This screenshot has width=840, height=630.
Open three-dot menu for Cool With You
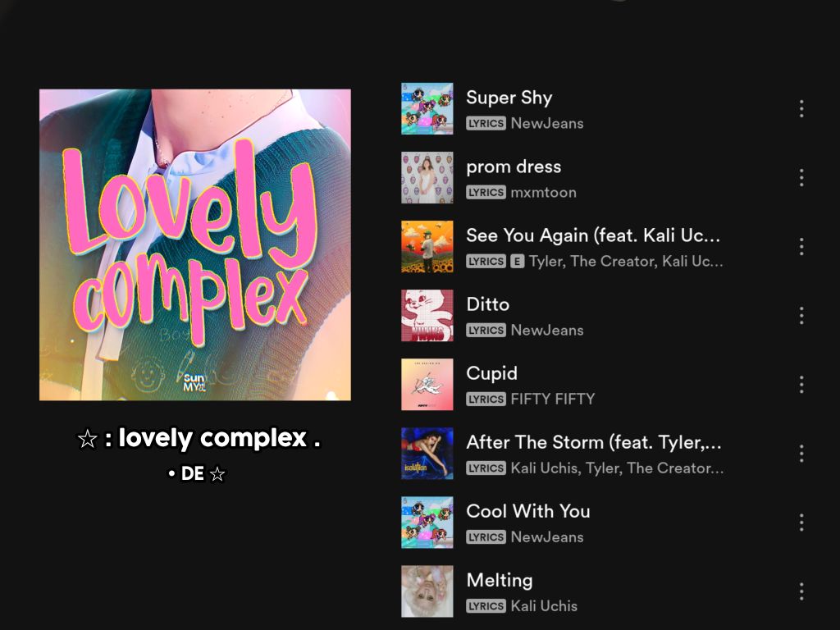pos(801,523)
